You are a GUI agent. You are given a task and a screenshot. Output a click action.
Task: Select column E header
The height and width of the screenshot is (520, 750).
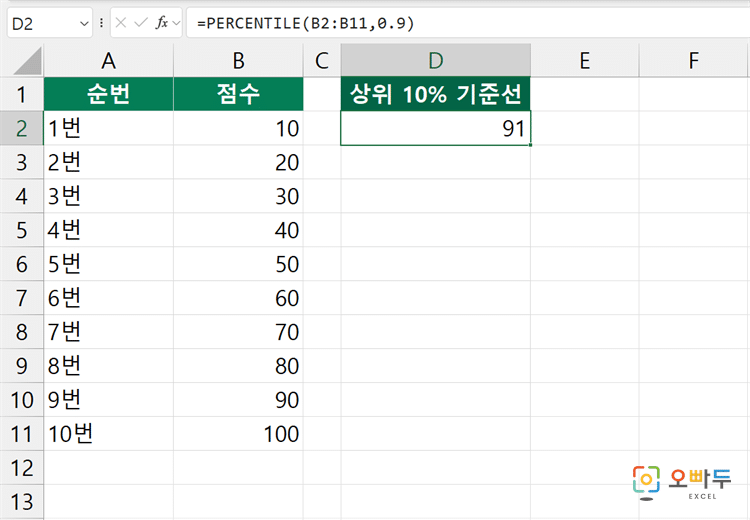(x=585, y=60)
